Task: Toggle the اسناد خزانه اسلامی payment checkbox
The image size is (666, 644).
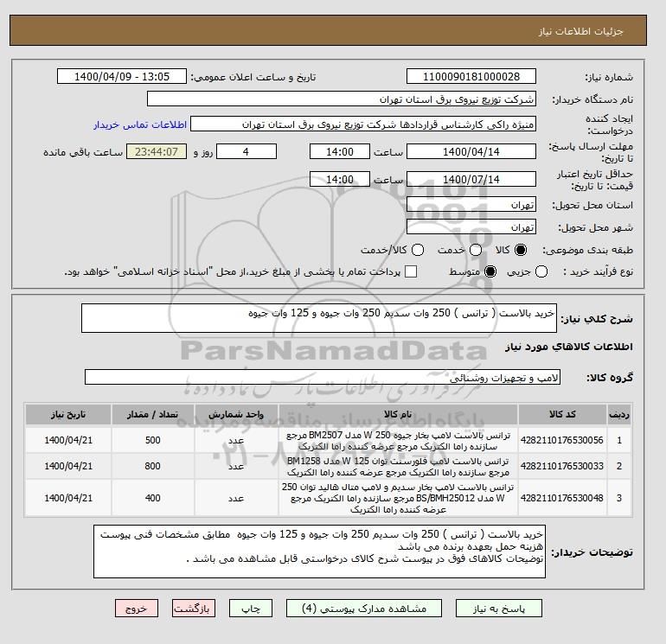Action: [411, 271]
